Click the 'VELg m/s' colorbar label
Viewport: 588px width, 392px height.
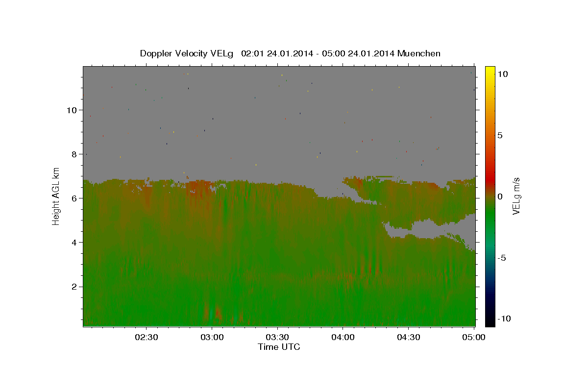pos(516,196)
